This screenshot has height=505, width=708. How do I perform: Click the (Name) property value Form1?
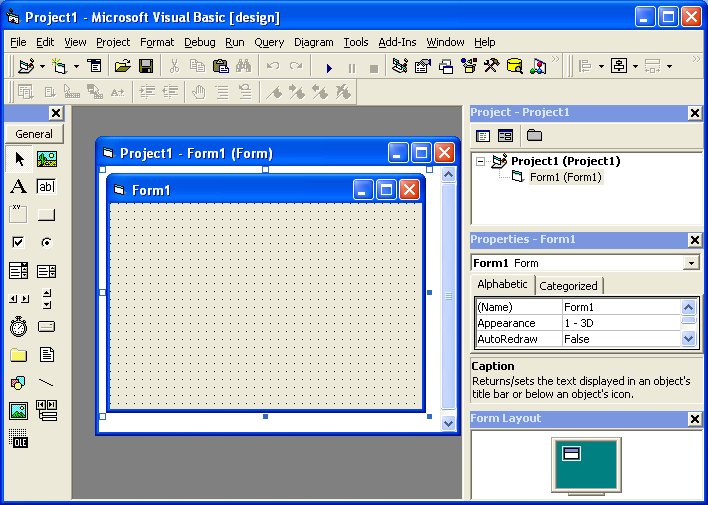point(621,307)
